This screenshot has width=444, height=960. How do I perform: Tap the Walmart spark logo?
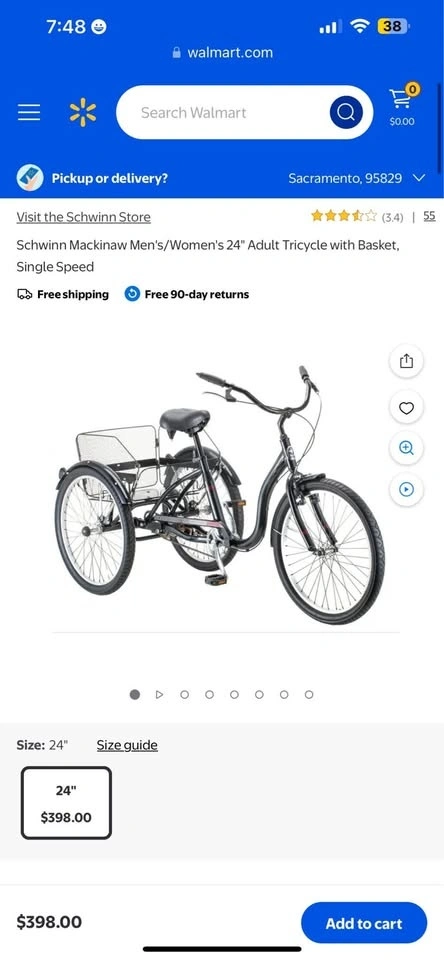coord(83,113)
